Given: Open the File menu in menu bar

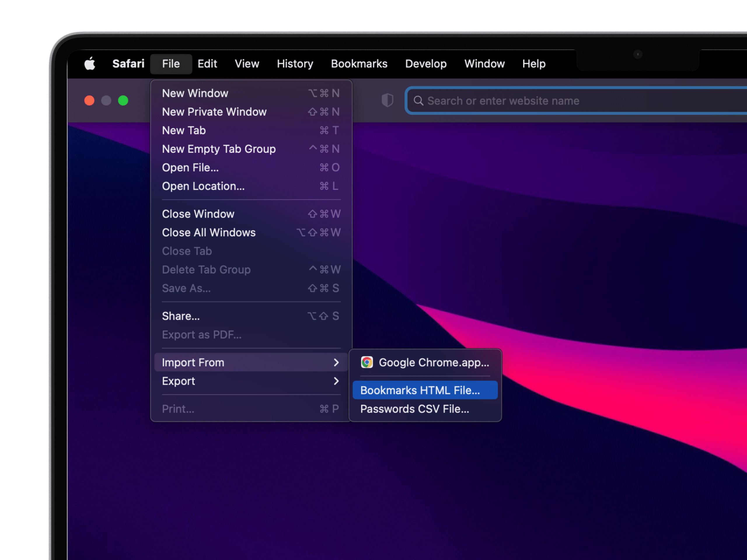Looking at the screenshot, I should pyautogui.click(x=171, y=64).
